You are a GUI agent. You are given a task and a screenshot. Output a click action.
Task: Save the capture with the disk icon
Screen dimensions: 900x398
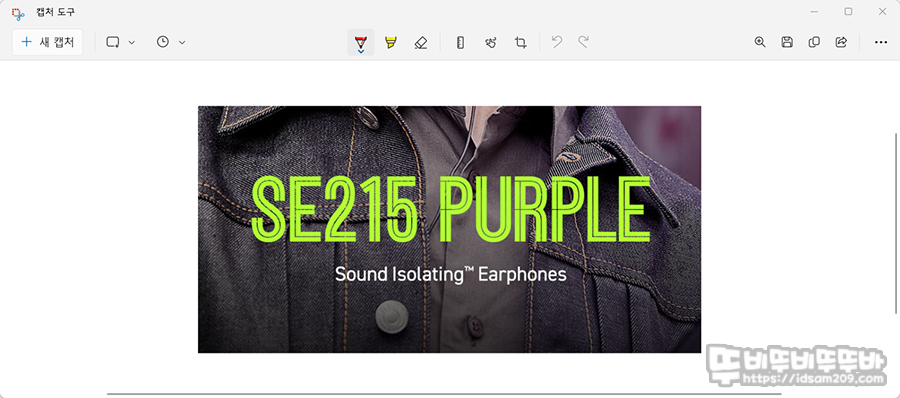[x=787, y=42]
